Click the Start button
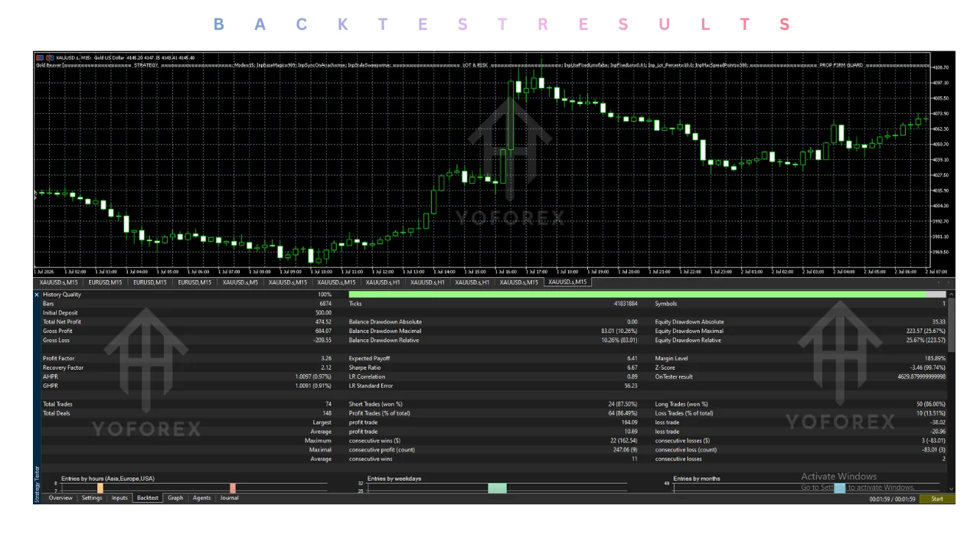 [937, 499]
